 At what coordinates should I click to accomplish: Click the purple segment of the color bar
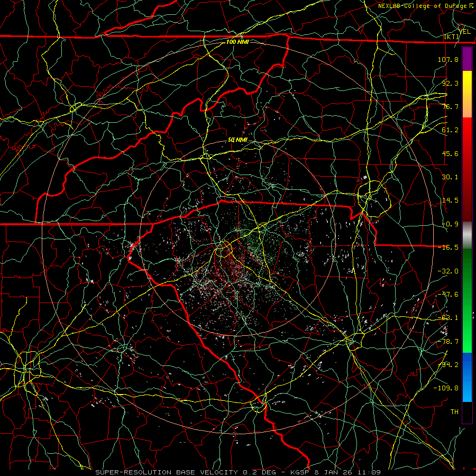[467, 59]
